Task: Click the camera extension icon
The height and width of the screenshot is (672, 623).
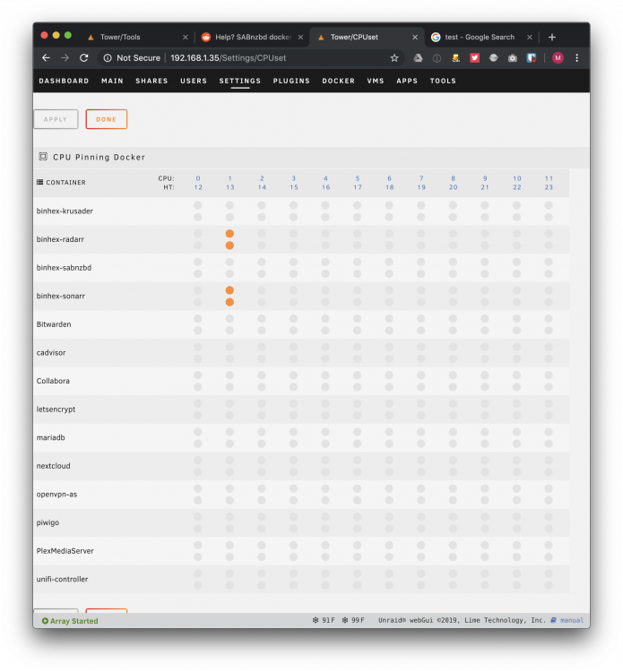Action: 512,58
